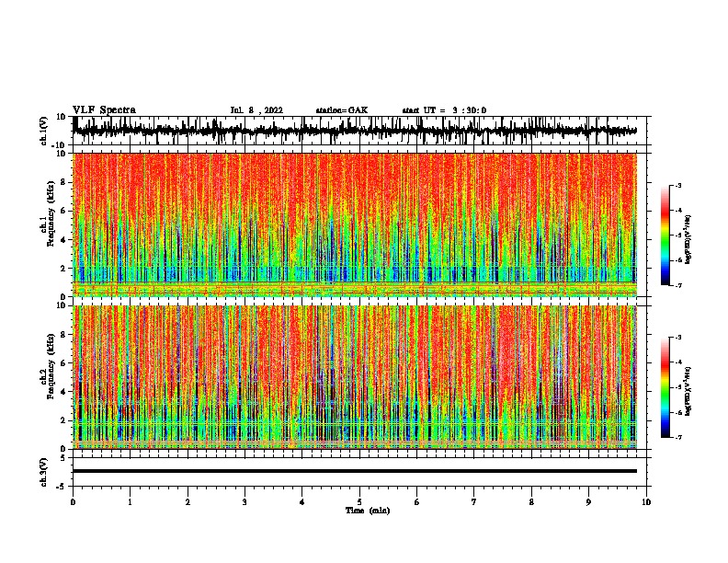Screen dimensions: 728x563
Task: Click time axis tick label "5"
Action: coord(359,502)
